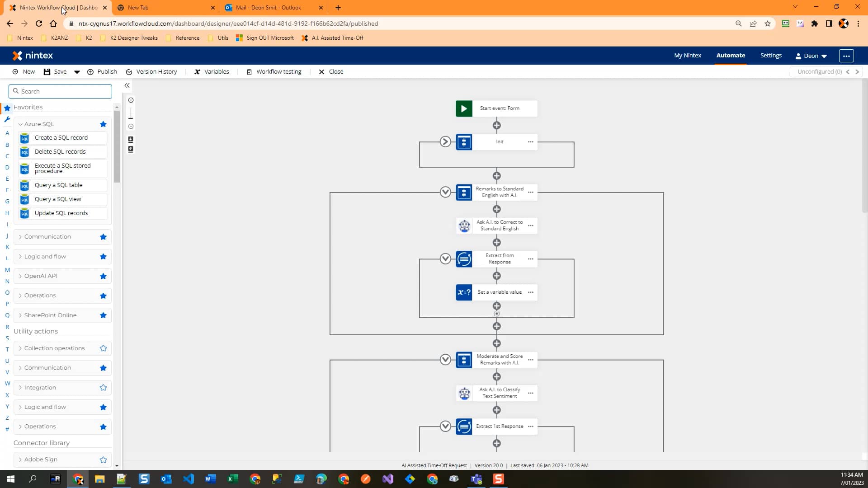
Task: Open the Mail - Deon Smit Outlook browser tab
Action: pyautogui.click(x=269, y=8)
